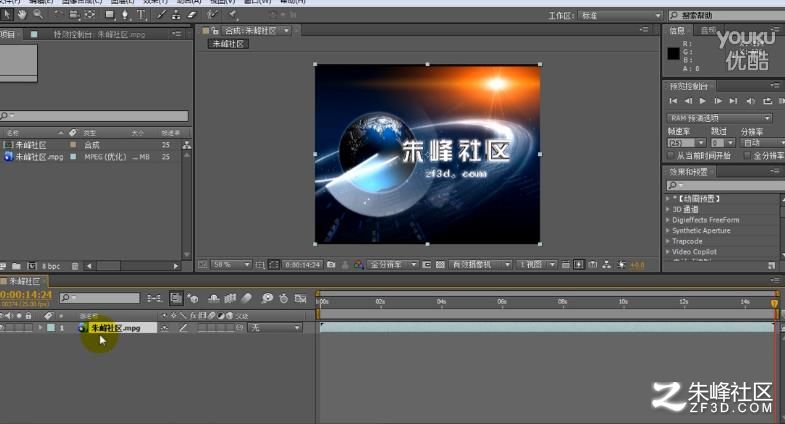Screen dimensions: 785x424
Task: Select the 朱峰社区 timeline tab
Action: click(x=24, y=281)
